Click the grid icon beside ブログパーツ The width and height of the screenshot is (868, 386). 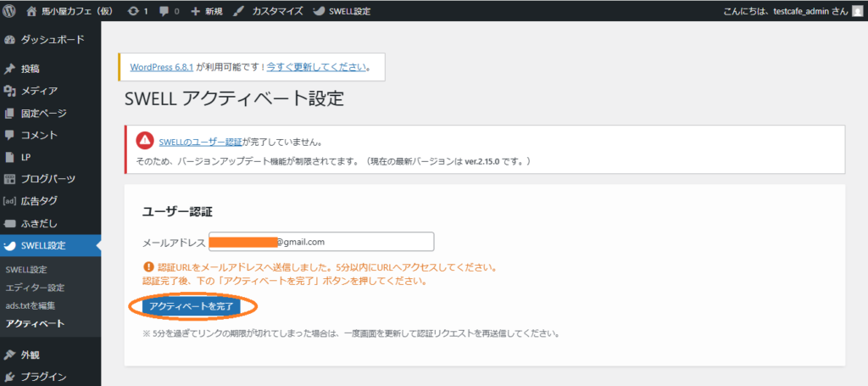point(8,180)
